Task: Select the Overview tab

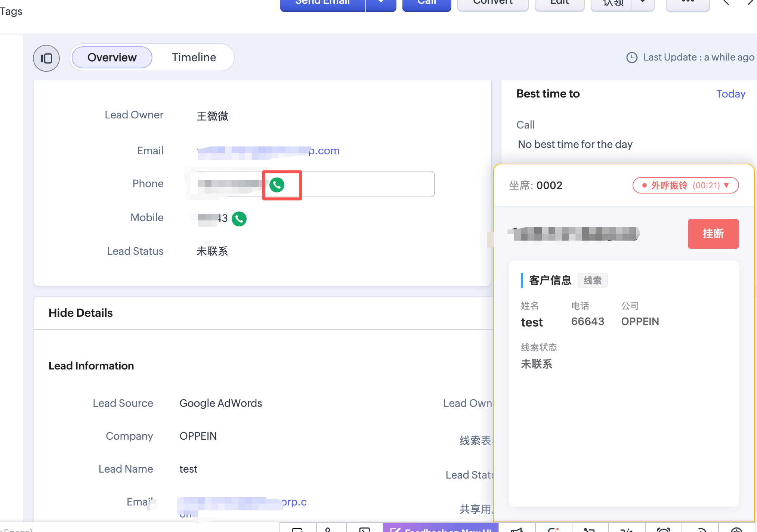Action: click(x=112, y=58)
